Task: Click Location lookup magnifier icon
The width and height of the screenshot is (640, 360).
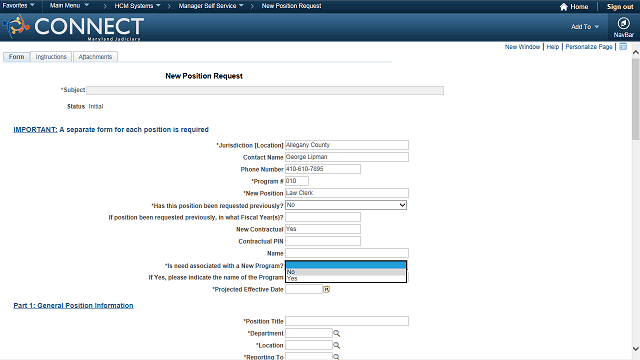Action: point(336,345)
